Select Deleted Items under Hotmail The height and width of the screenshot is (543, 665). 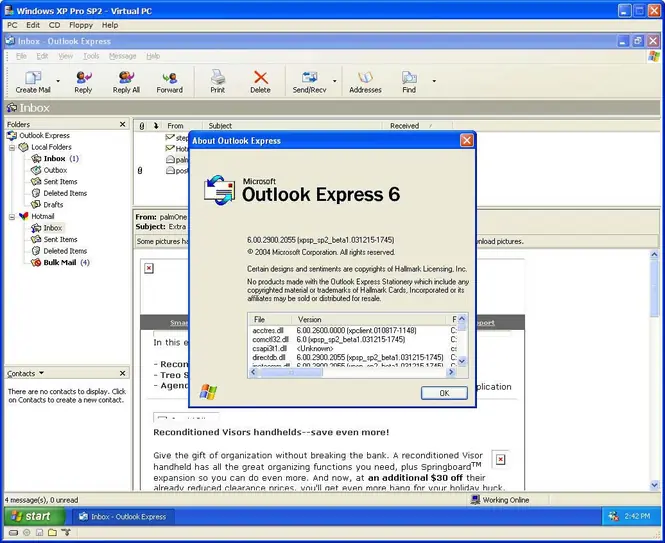point(65,251)
